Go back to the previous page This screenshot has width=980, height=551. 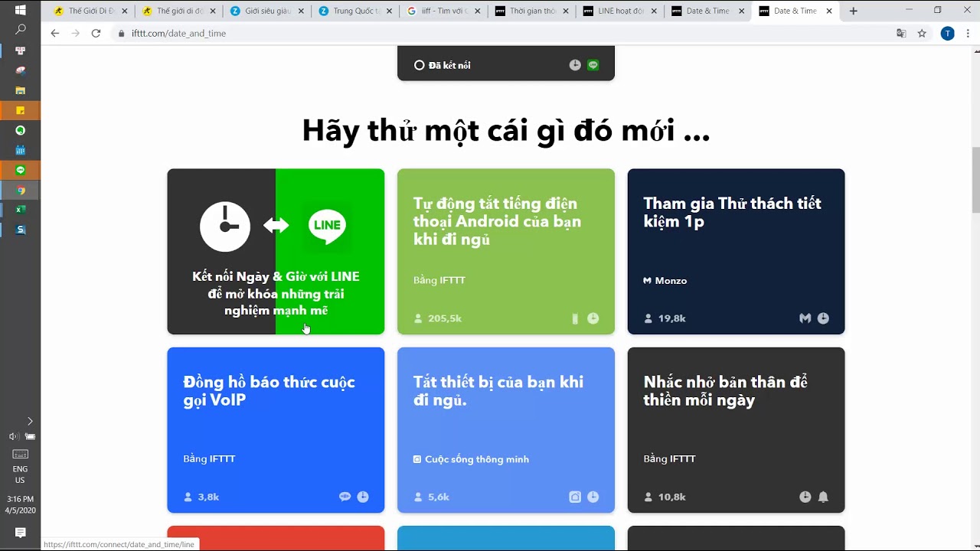[x=54, y=33]
